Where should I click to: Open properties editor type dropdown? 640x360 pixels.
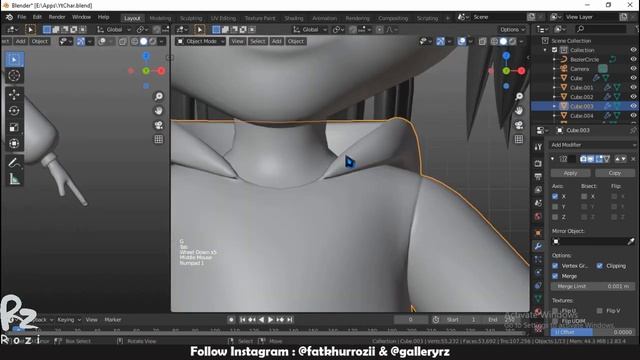coord(543,130)
